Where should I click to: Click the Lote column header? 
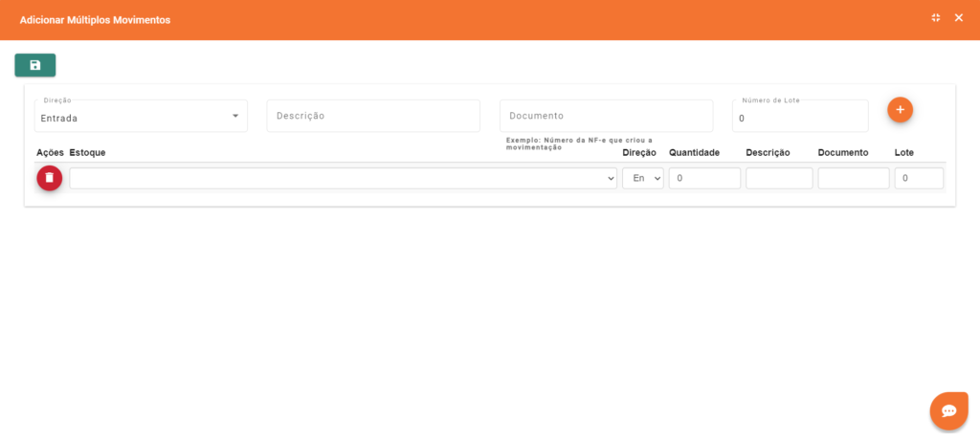(x=904, y=153)
